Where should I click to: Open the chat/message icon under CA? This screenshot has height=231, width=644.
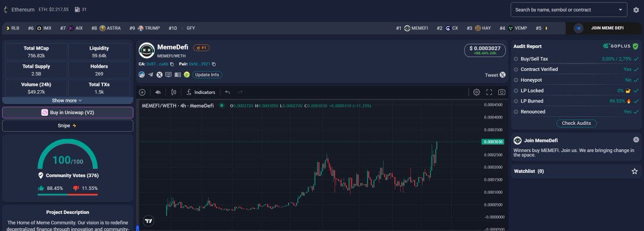(169, 75)
